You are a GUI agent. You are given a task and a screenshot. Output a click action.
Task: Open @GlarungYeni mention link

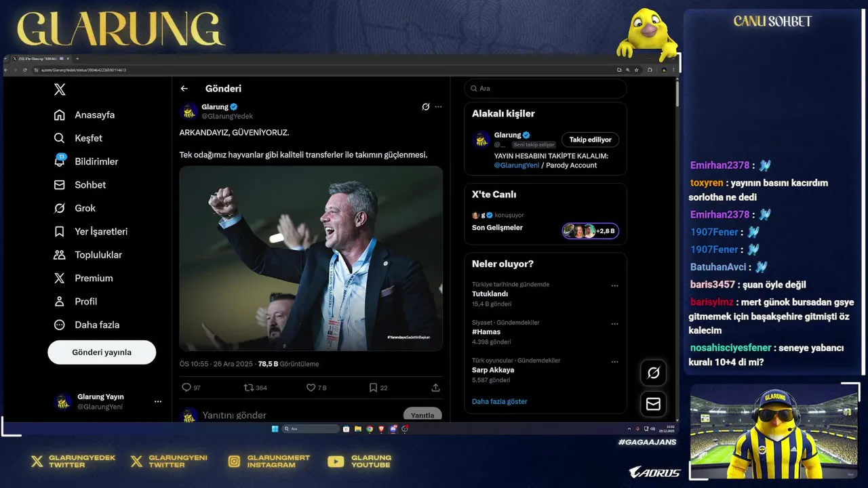(517, 165)
